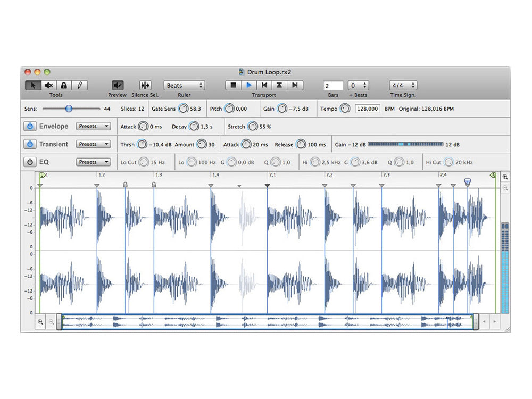Select the Lock tool
This screenshot has width=532, height=399.
coord(63,85)
